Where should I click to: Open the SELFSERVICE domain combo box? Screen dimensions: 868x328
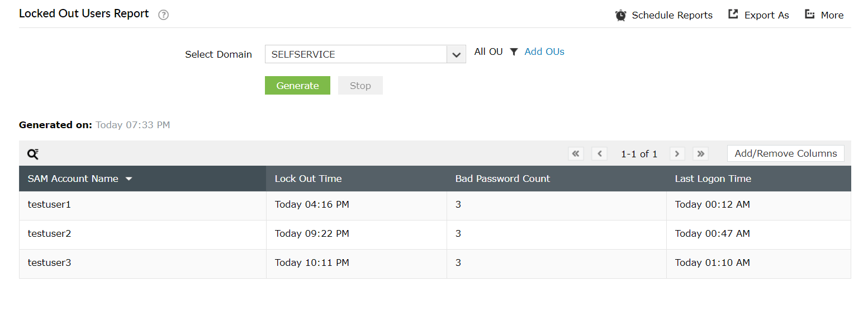pyautogui.click(x=356, y=54)
